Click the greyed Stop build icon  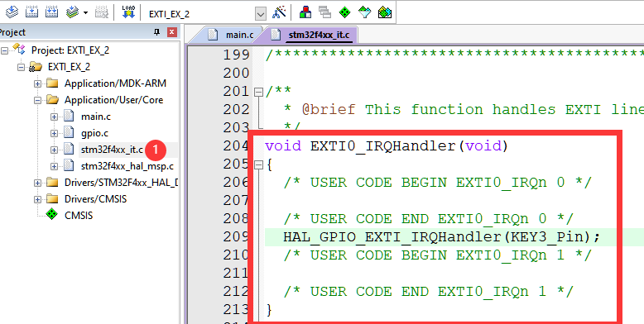(102, 12)
